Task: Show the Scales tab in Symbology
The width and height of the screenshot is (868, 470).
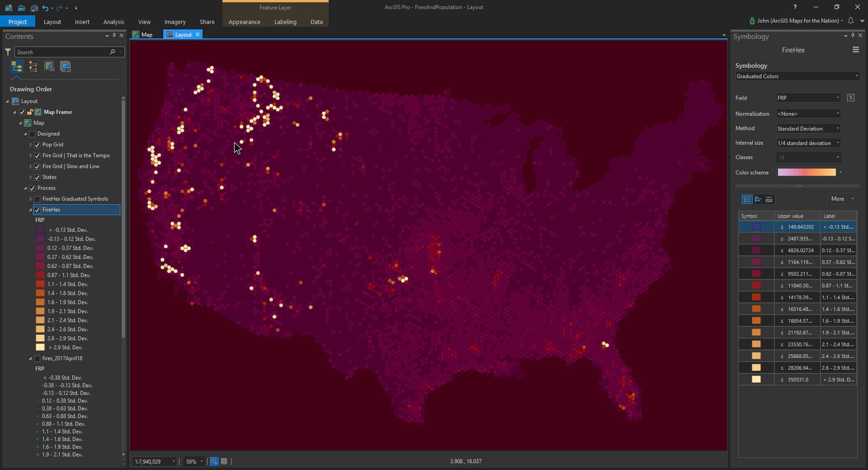Action: (x=769, y=199)
